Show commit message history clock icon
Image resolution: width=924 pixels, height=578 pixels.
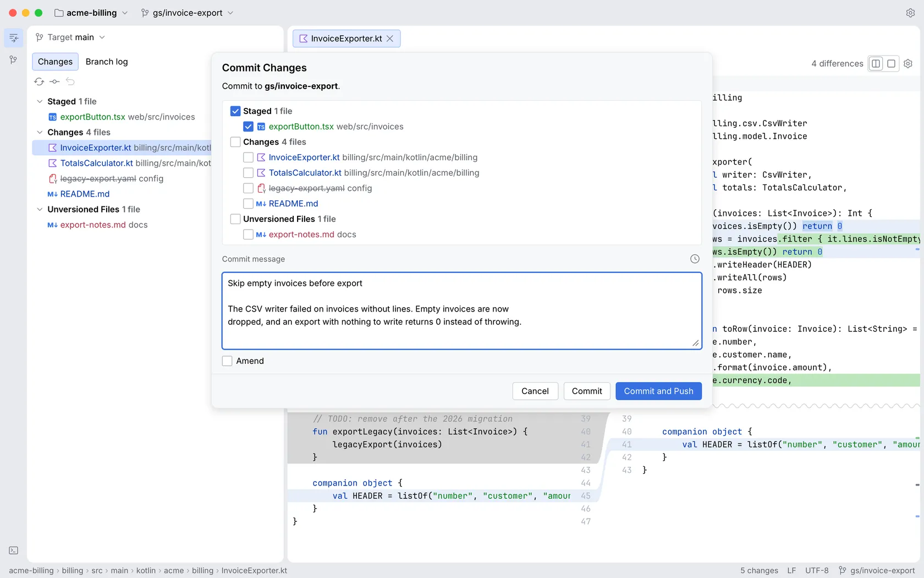point(695,259)
